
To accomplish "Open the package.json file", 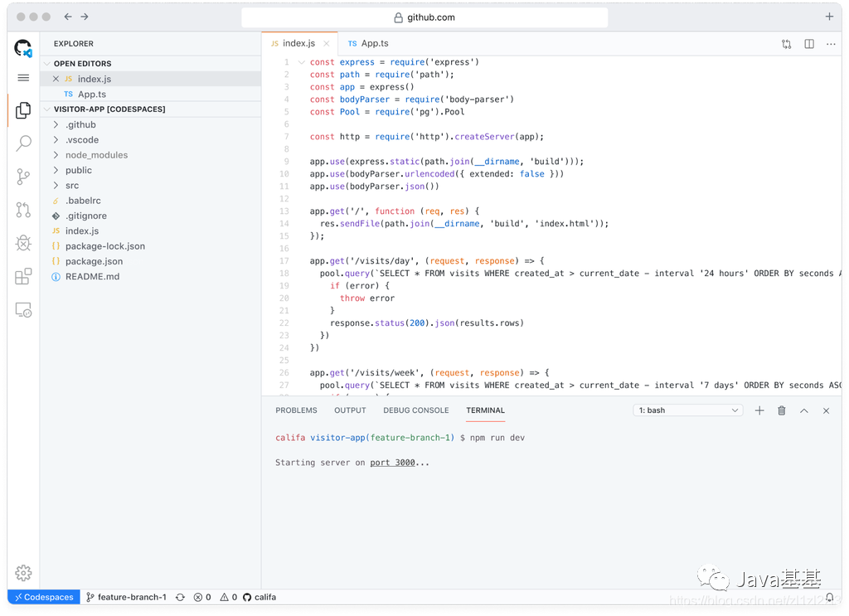I will pos(152,261).
